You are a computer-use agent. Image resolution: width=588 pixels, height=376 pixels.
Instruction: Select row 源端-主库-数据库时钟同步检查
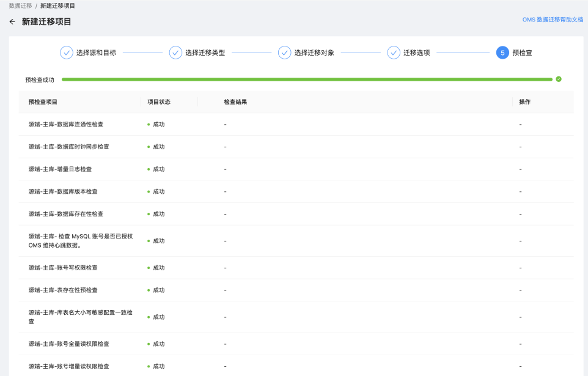tap(296, 147)
